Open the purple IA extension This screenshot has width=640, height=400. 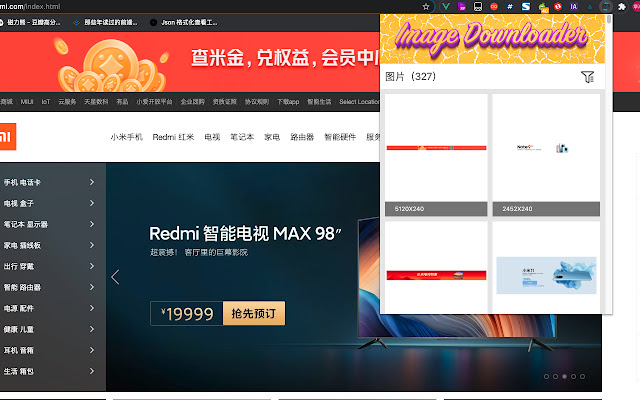point(574,7)
